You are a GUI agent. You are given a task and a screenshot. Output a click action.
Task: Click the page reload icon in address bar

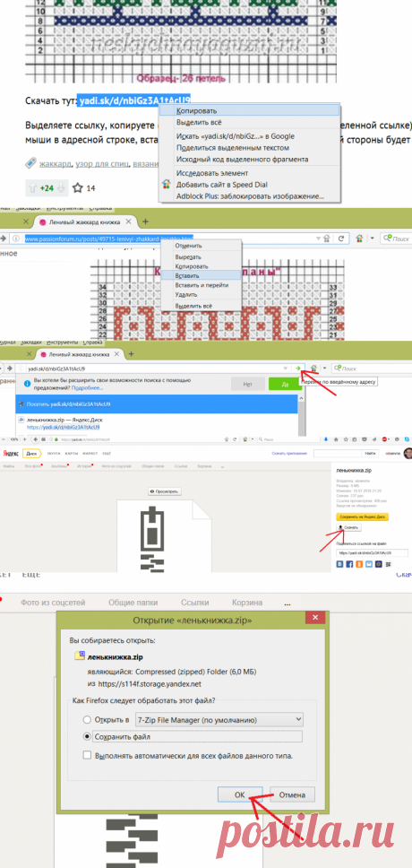(341, 239)
